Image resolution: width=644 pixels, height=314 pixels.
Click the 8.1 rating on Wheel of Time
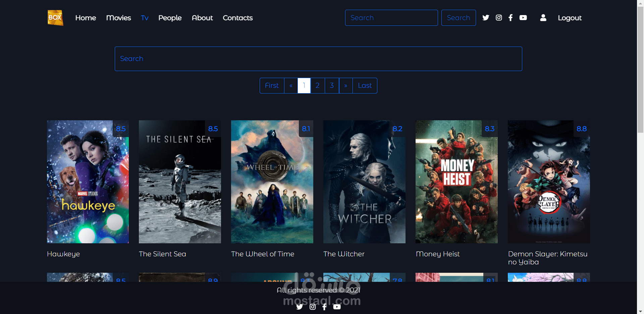click(306, 129)
